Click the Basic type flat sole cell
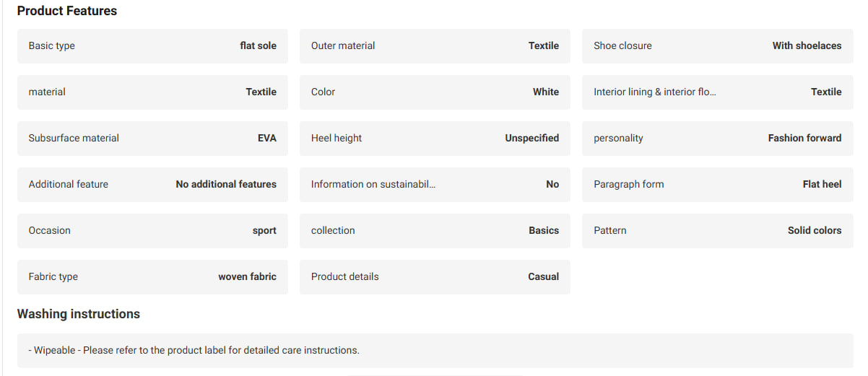This screenshot has height=376, width=868. (x=152, y=45)
